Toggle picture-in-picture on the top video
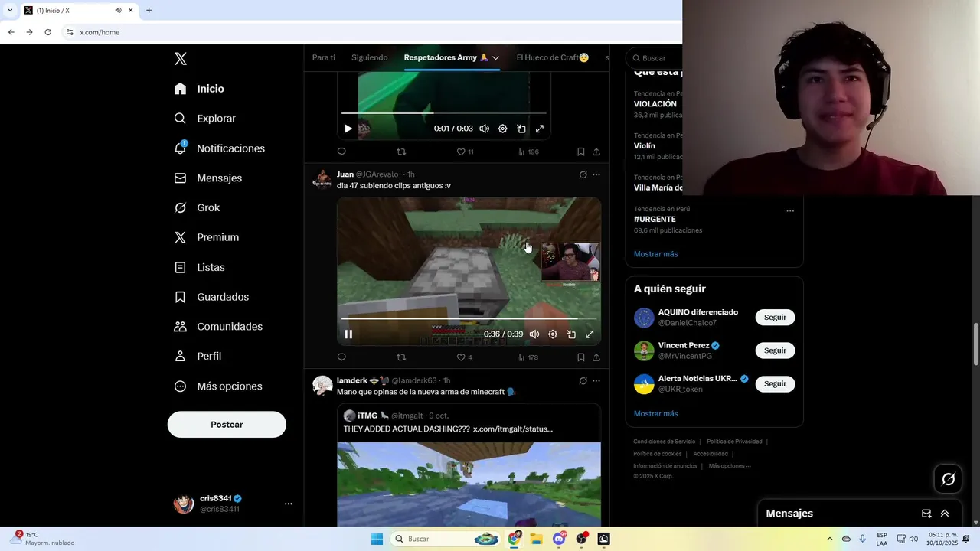980x551 pixels. click(521, 129)
